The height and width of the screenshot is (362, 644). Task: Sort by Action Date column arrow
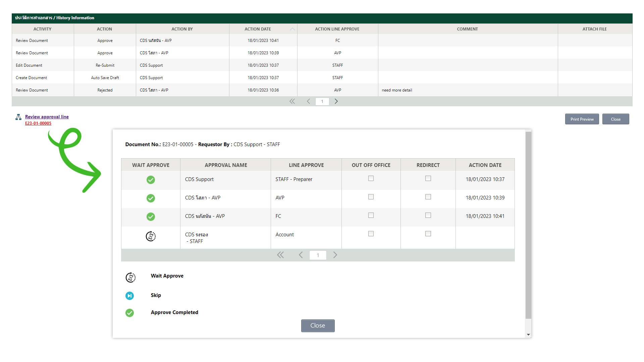292,29
